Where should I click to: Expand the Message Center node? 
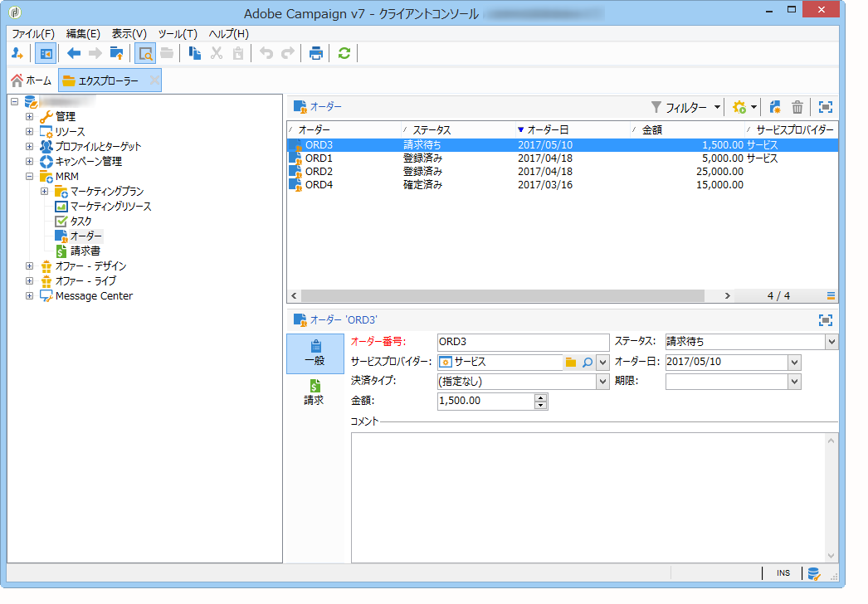click(29, 295)
